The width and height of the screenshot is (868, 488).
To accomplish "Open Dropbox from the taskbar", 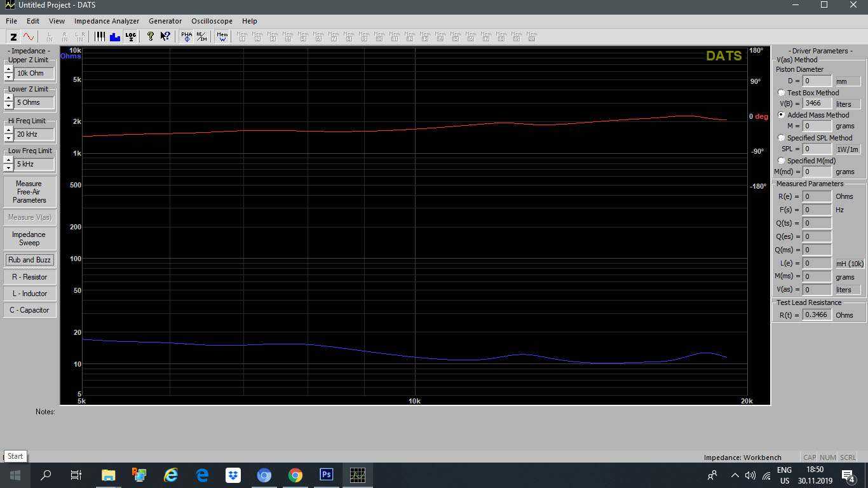I will [233, 475].
